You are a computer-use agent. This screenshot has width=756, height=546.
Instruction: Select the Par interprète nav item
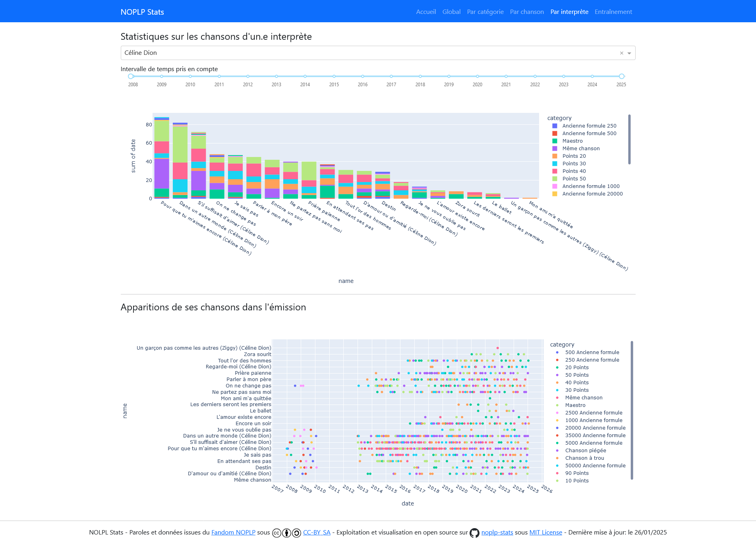(x=569, y=12)
